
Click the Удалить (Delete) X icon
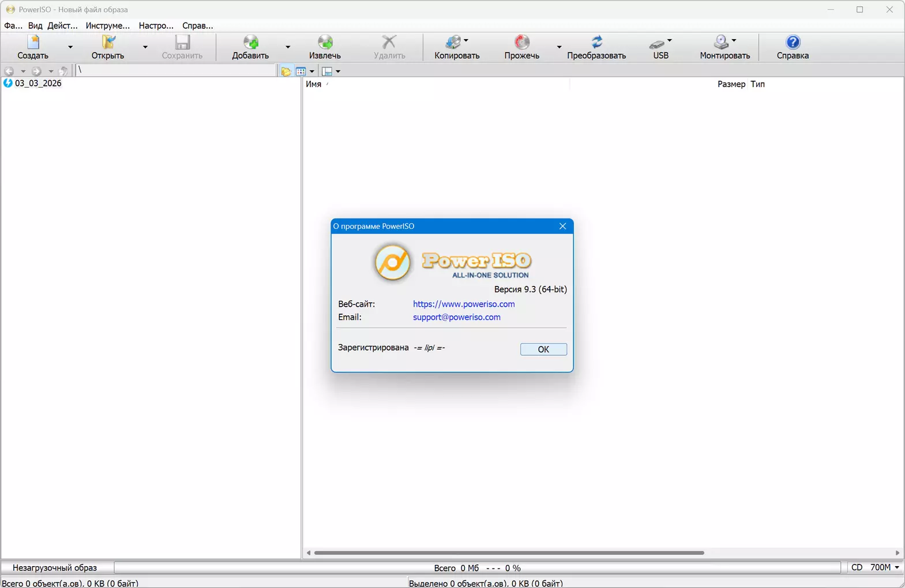tap(389, 42)
